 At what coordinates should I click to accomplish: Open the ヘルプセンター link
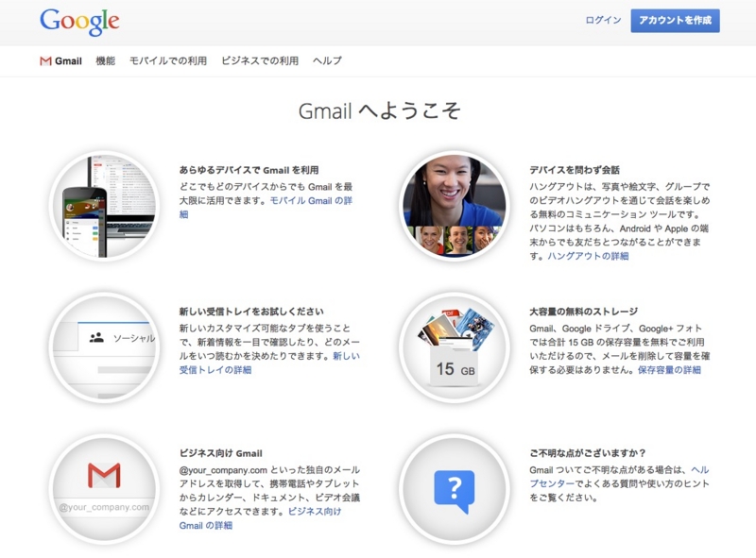[x=552, y=483]
